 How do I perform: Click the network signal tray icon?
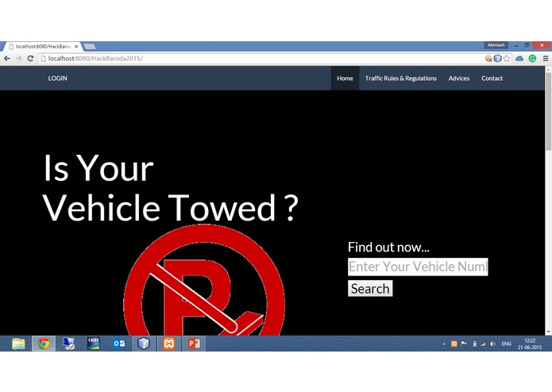point(484,344)
